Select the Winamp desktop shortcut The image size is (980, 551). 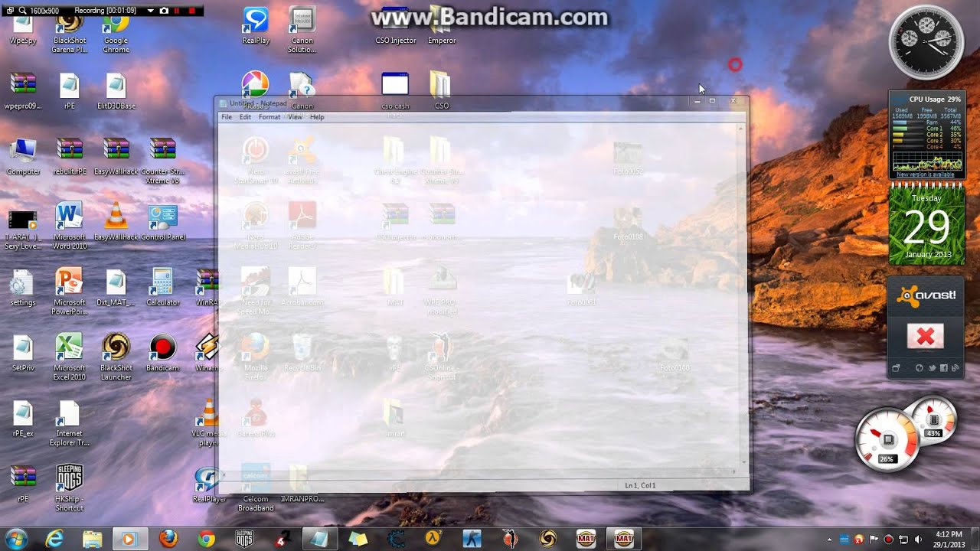(207, 353)
